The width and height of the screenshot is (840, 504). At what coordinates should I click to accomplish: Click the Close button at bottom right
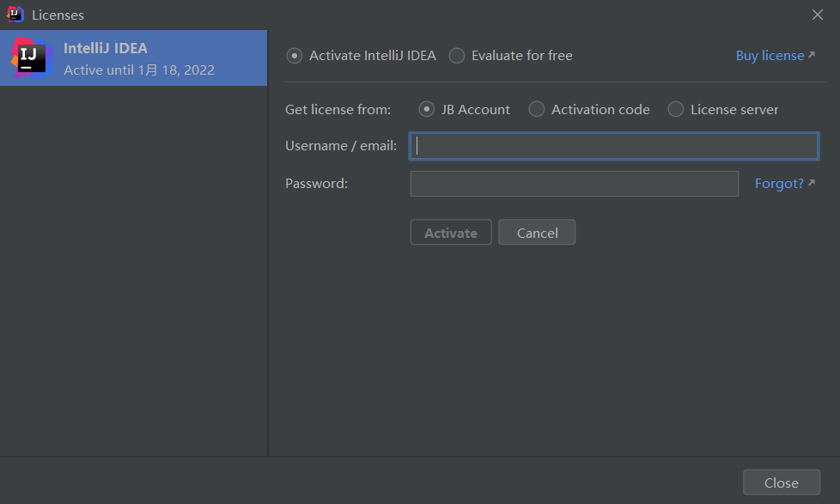(781, 483)
